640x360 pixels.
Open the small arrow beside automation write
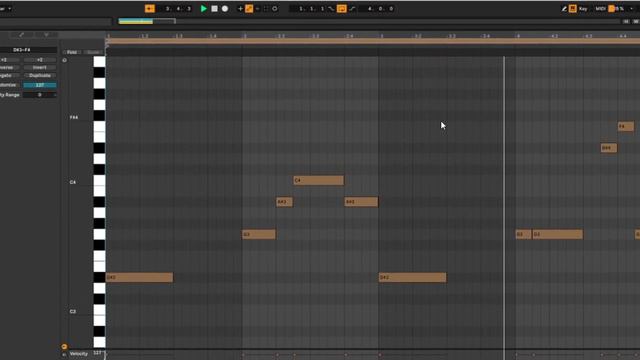point(257,9)
